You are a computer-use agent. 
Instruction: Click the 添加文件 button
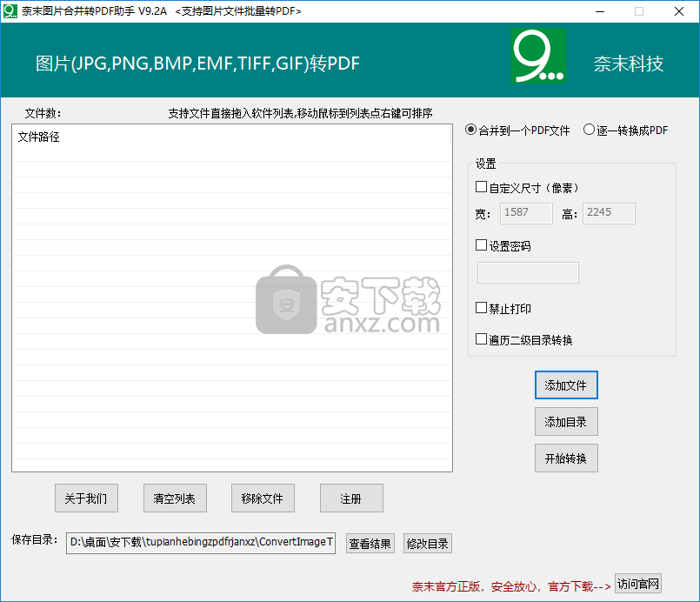click(x=566, y=385)
